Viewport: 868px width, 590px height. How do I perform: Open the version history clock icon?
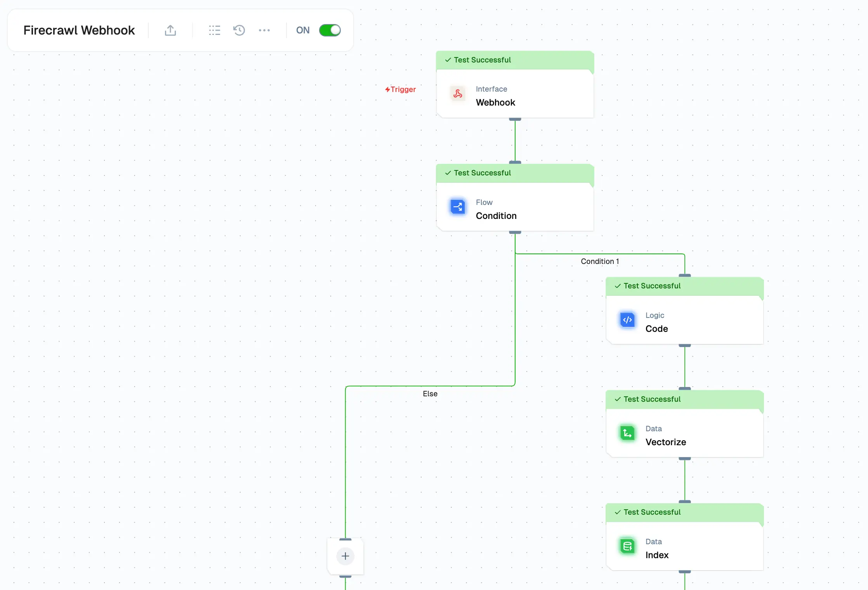coord(239,30)
